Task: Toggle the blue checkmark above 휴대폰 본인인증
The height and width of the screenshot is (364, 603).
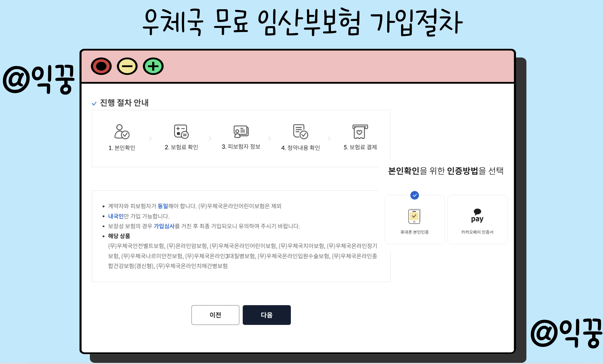Action: tap(414, 195)
